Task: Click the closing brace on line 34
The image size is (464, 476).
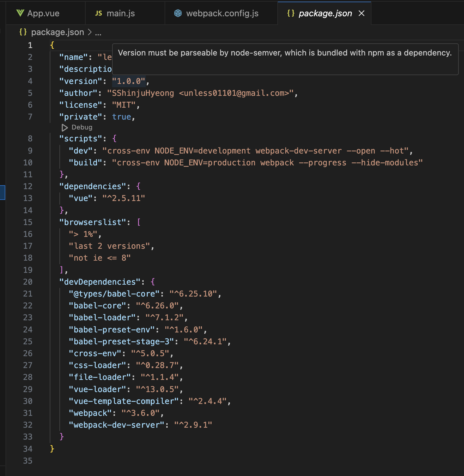Action: (x=52, y=449)
